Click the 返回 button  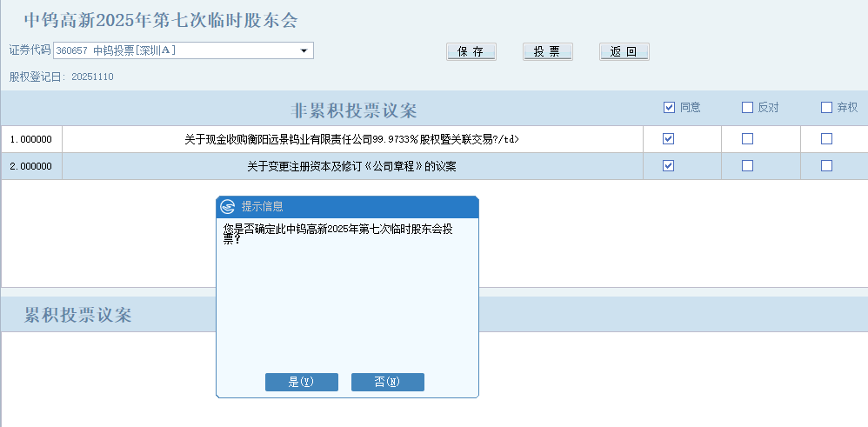[x=624, y=51]
